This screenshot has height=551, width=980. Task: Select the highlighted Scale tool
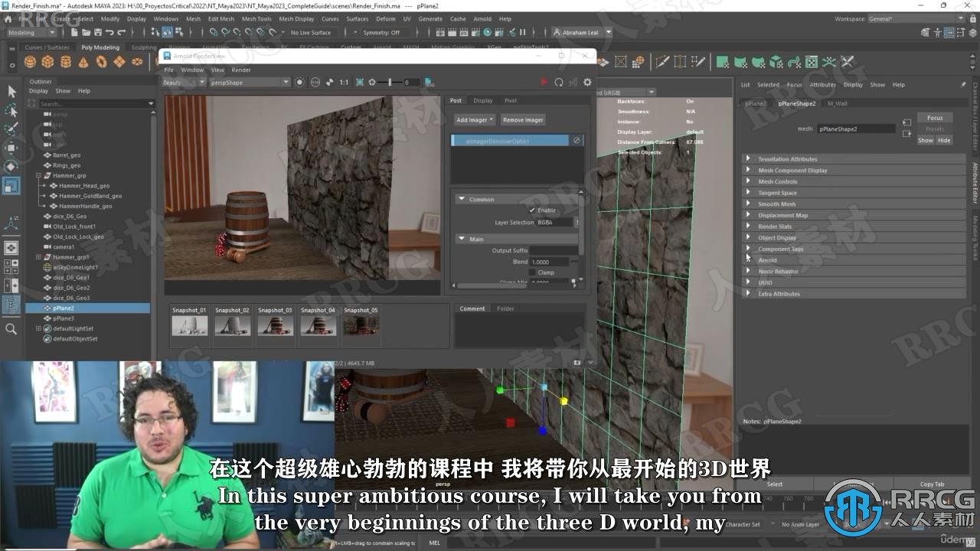pos(11,185)
